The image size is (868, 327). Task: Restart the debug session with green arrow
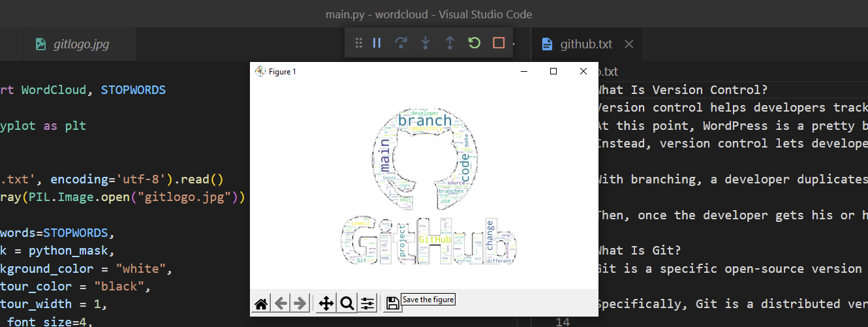[x=474, y=43]
